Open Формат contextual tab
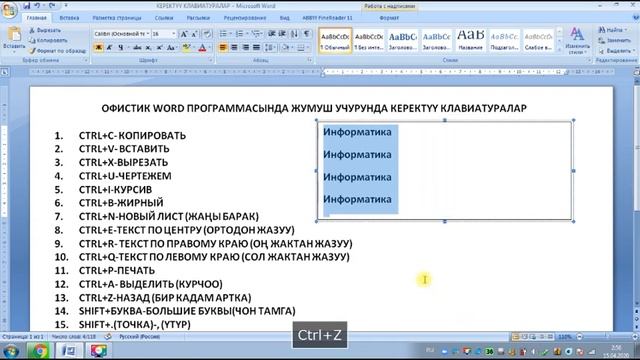Viewport: 640px width, 360px height. pyautogui.click(x=389, y=18)
